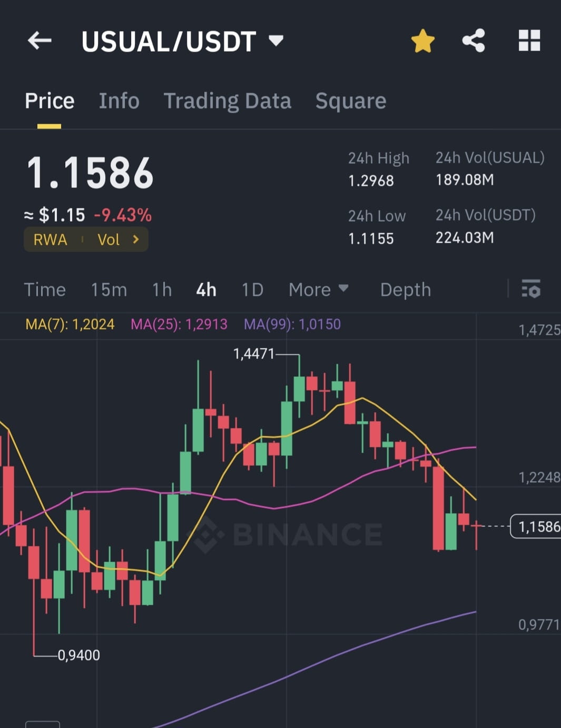Screen dimensions: 561x728
Task: Select the 1D timeframe
Action: (x=252, y=290)
